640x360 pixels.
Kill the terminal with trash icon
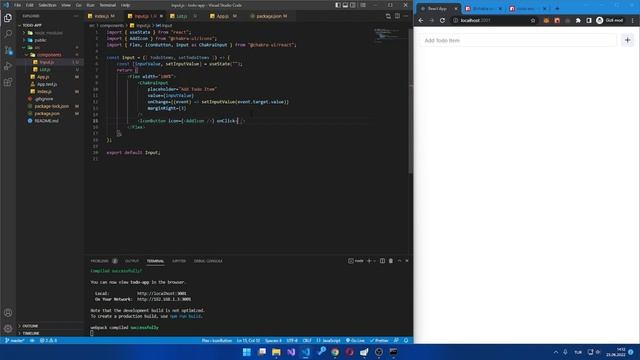click(391, 261)
